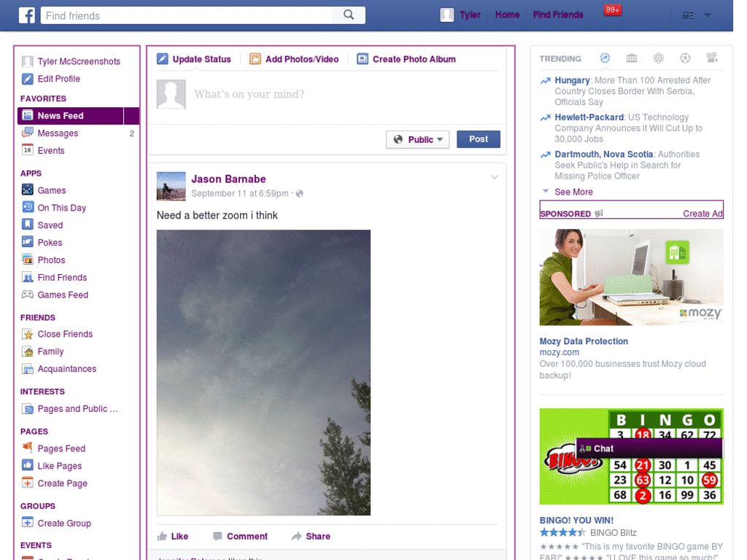Expand the account menu arrow in the top bar

(708, 16)
